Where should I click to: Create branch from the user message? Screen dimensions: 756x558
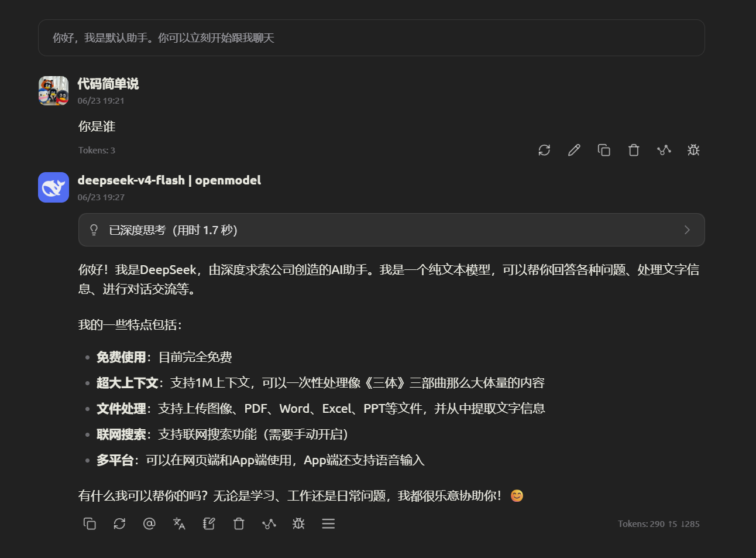coord(664,150)
